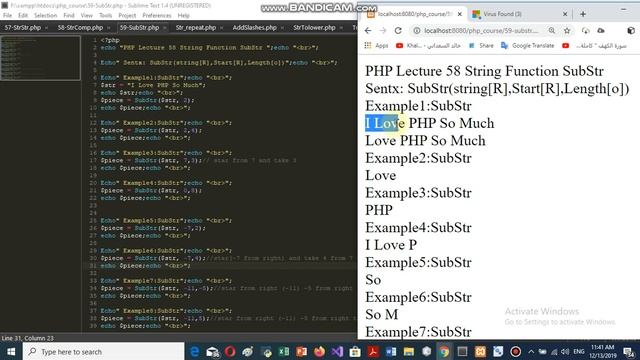Open the View menu
Viewport: 640px width, 360px height.
tap(87, 16)
